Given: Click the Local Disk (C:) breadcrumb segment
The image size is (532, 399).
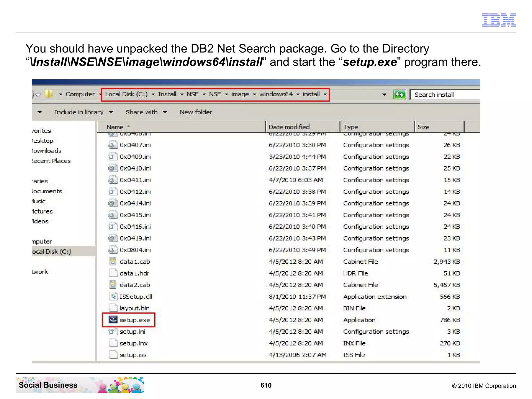Looking at the screenshot, I should [126, 94].
